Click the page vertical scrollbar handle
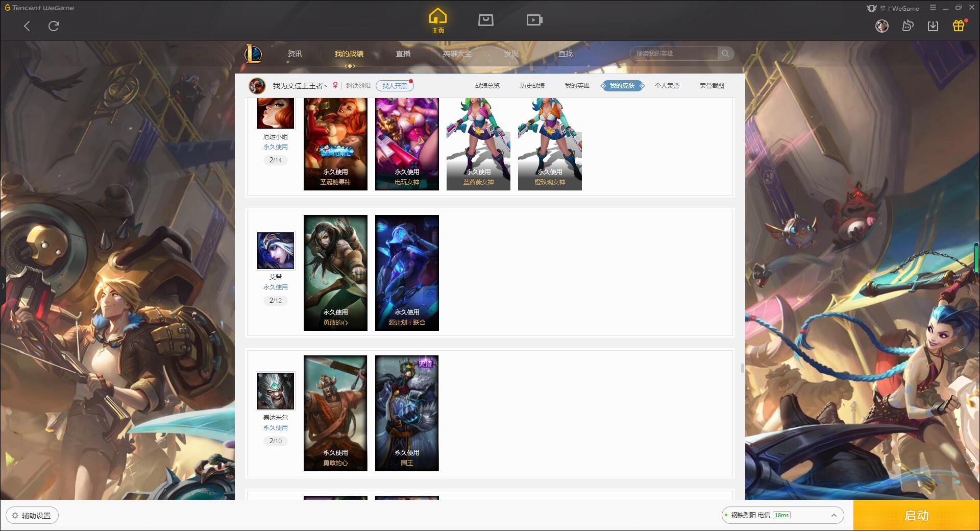The image size is (980, 531). (742, 368)
